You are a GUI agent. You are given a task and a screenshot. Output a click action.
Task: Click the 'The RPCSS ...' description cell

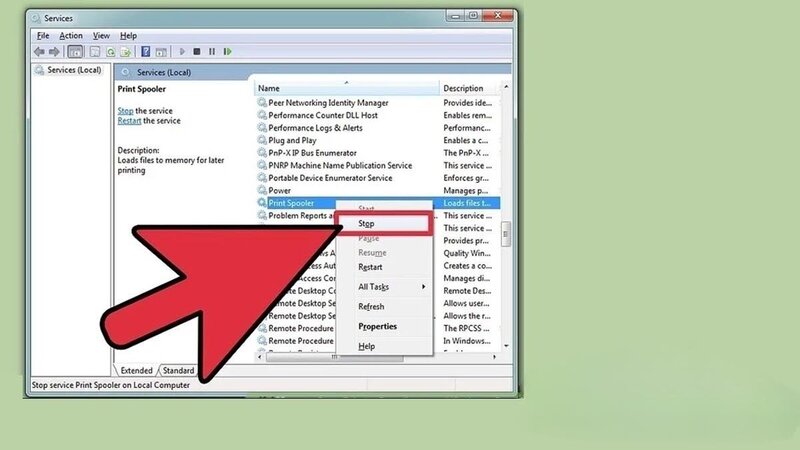(466, 328)
